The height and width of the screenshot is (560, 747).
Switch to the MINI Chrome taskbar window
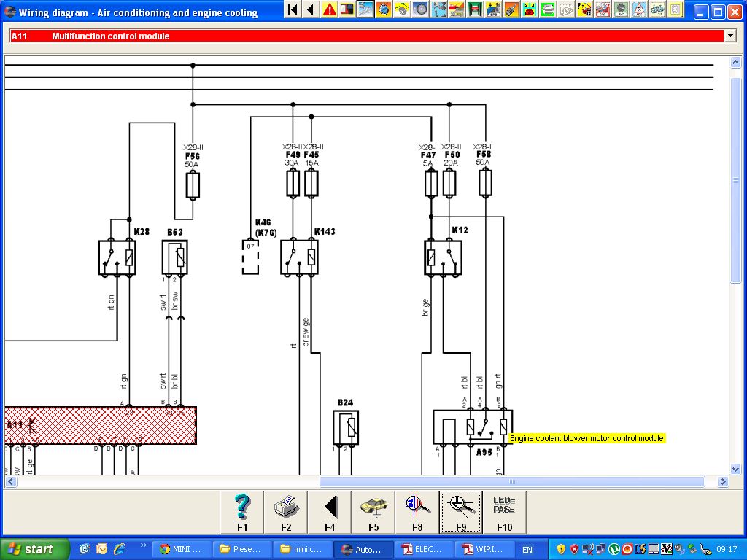point(182,549)
